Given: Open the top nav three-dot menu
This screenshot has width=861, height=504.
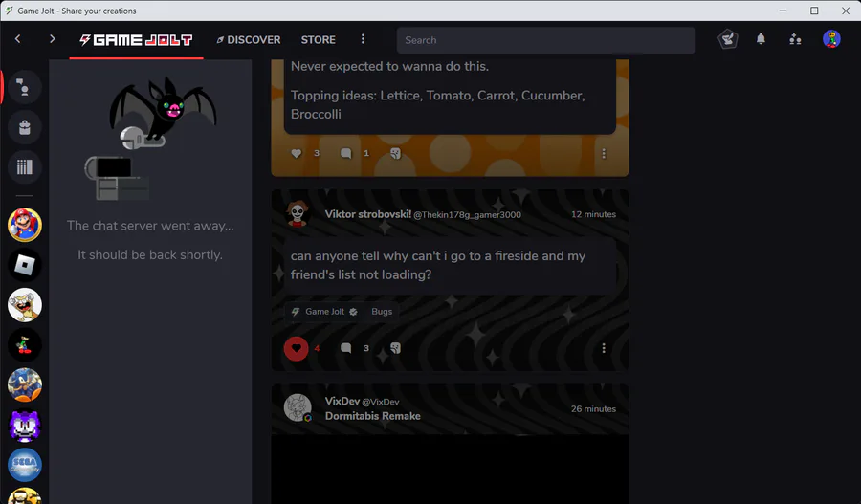Looking at the screenshot, I should (363, 39).
